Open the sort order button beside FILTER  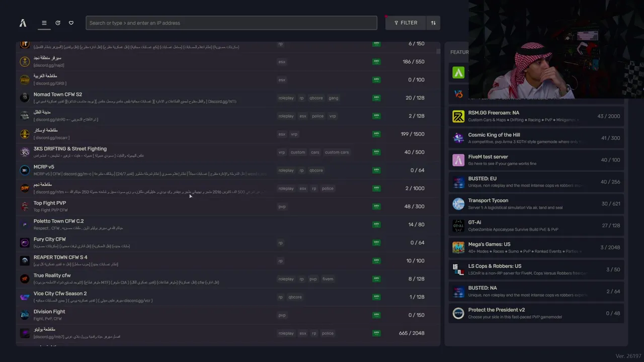(x=433, y=23)
